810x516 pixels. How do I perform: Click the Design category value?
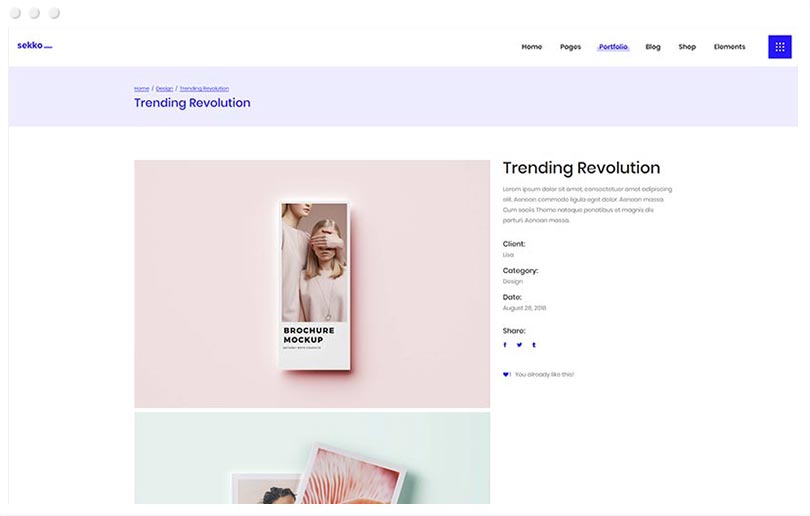pyautogui.click(x=512, y=282)
